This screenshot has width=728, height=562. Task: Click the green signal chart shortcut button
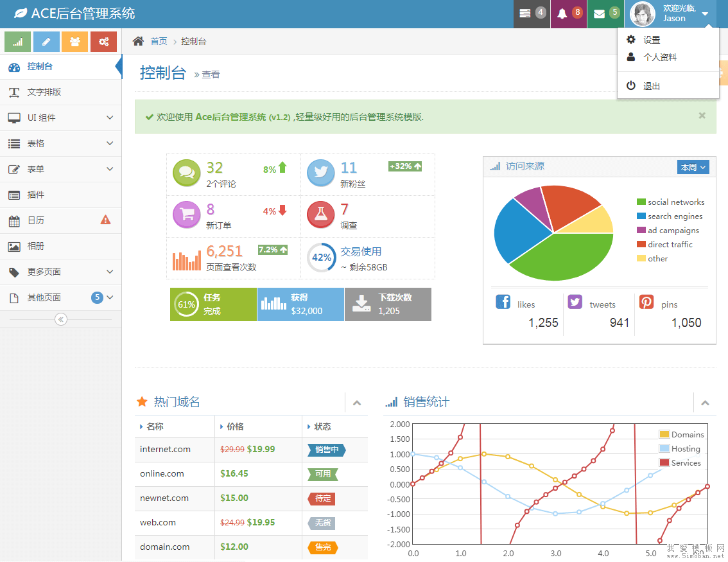point(18,42)
